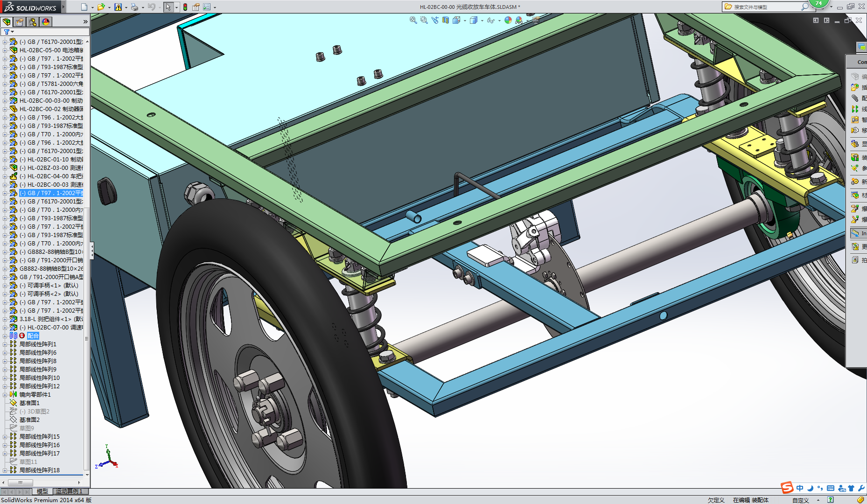Click the Move Component icon in side panel
Viewport: 867px width, 504px height.
[x=855, y=130]
